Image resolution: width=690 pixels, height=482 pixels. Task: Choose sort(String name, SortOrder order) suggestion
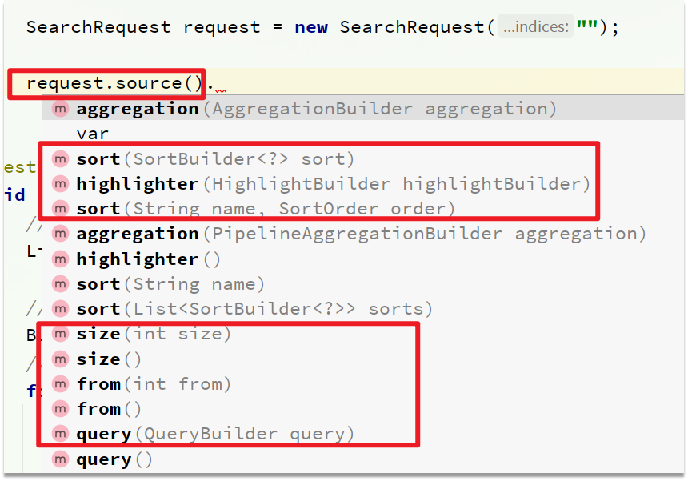coord(266,209)
